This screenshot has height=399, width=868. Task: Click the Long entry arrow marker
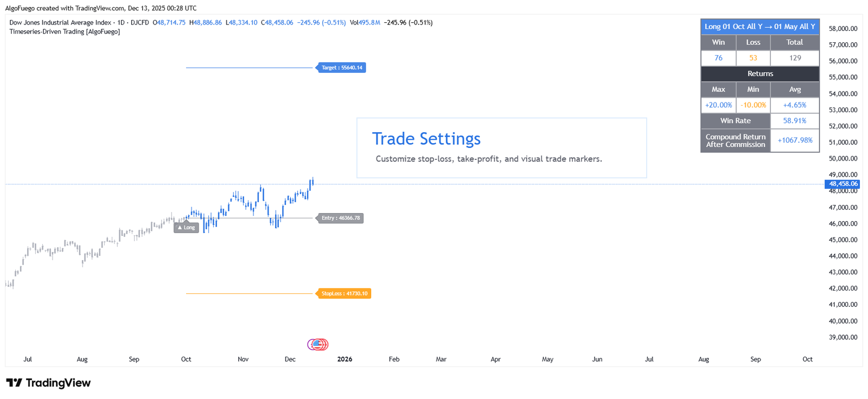(x=186, y=228)
